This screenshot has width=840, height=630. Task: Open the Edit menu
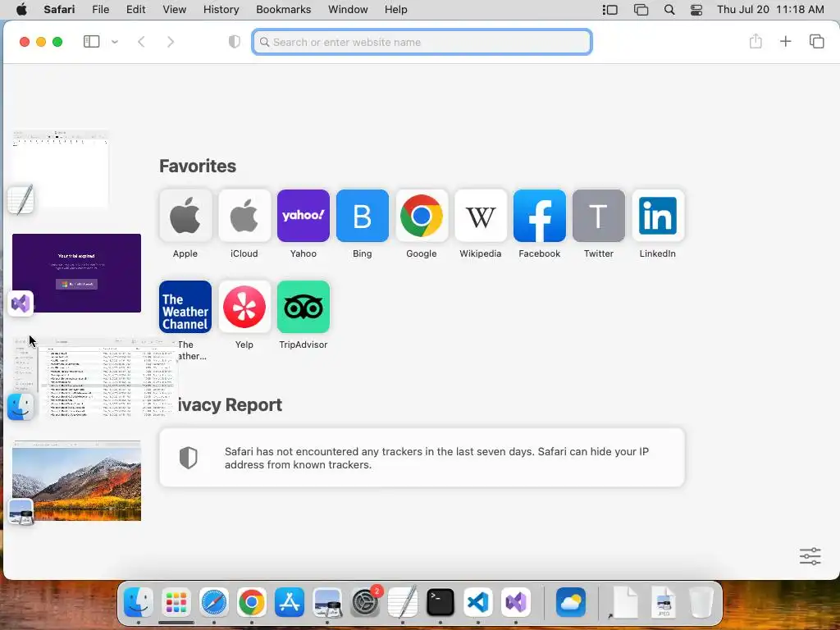(x=135, y=9)
